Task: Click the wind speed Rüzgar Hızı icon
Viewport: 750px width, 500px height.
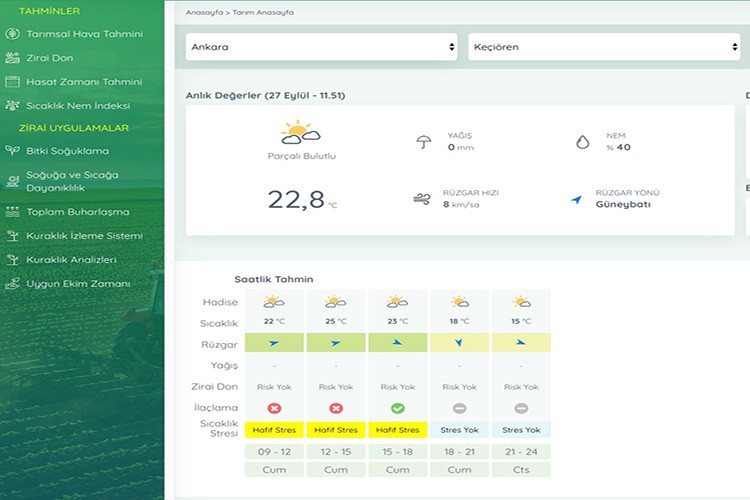Action: [422, 198]
